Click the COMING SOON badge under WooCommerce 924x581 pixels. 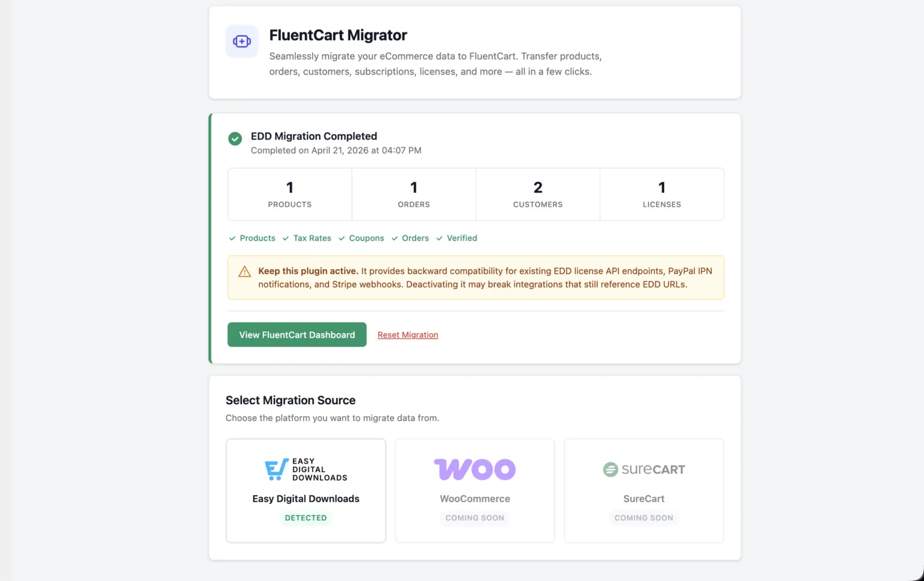pos(475,518)
